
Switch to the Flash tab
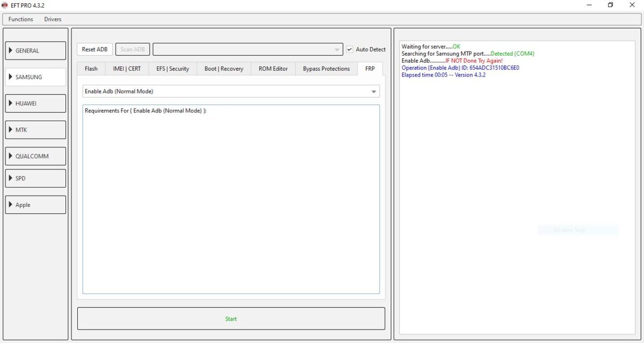coord(91,69)
